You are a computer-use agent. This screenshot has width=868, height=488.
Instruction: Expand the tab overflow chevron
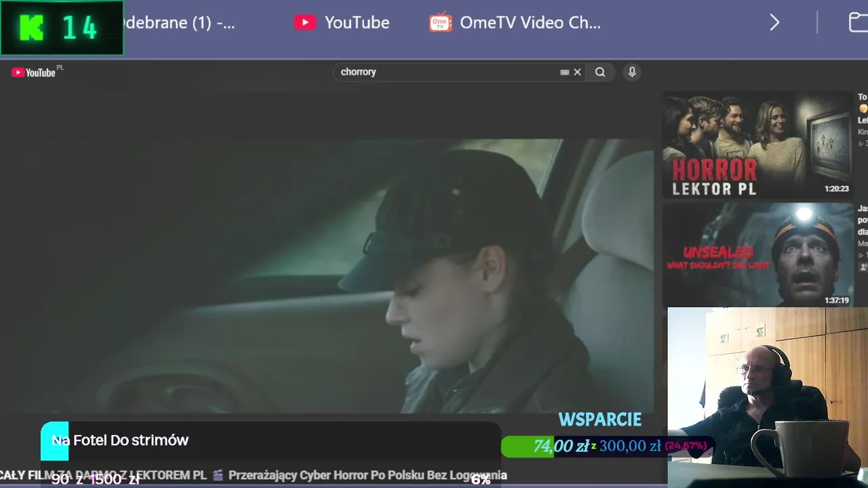pos(774,22)
